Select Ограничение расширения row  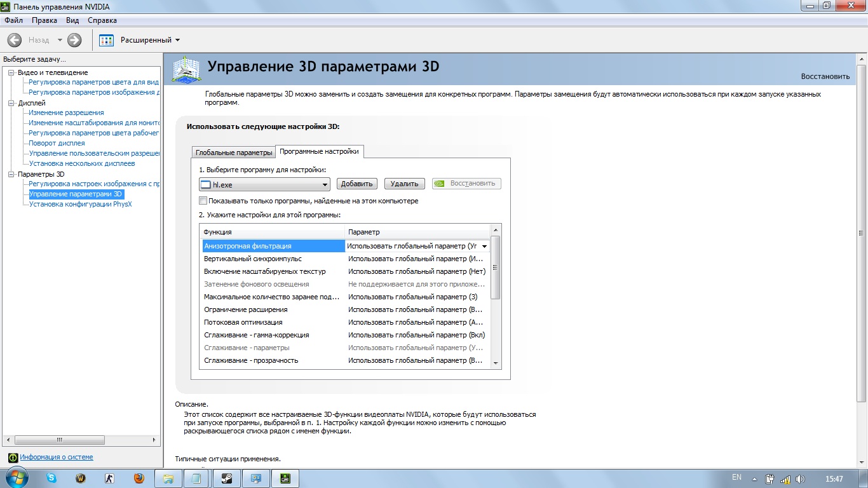[x=346, y=309]
